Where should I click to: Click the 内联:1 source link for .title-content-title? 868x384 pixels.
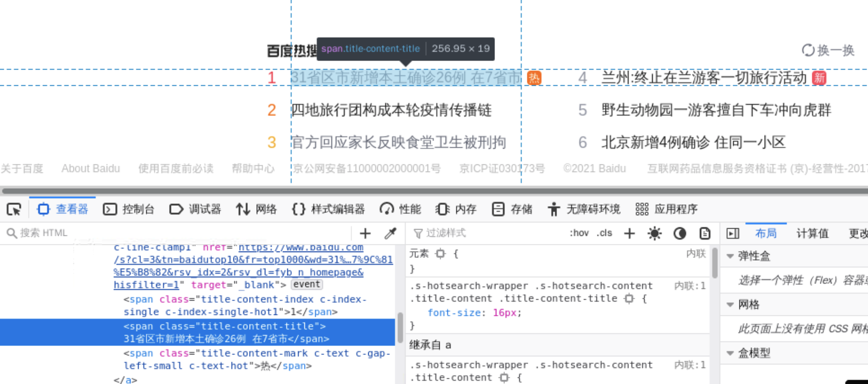click(690, 286)
